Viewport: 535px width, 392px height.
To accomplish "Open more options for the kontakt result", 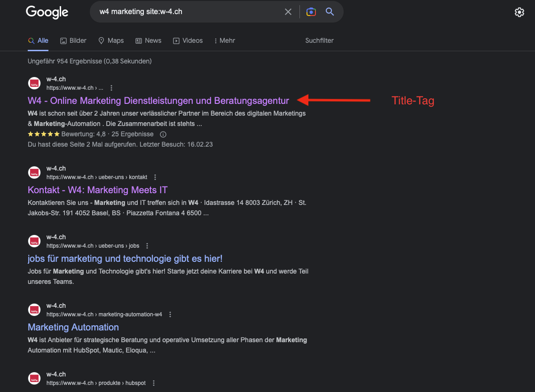I will click(x=155, y=177).
